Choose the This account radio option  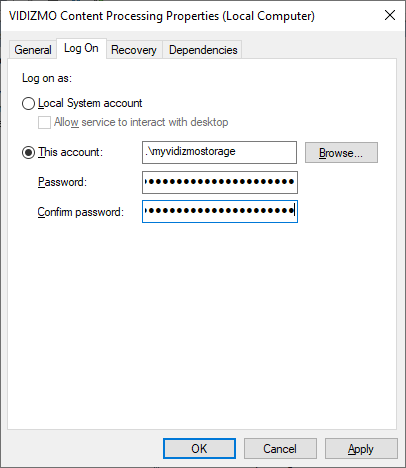(28, 152)
